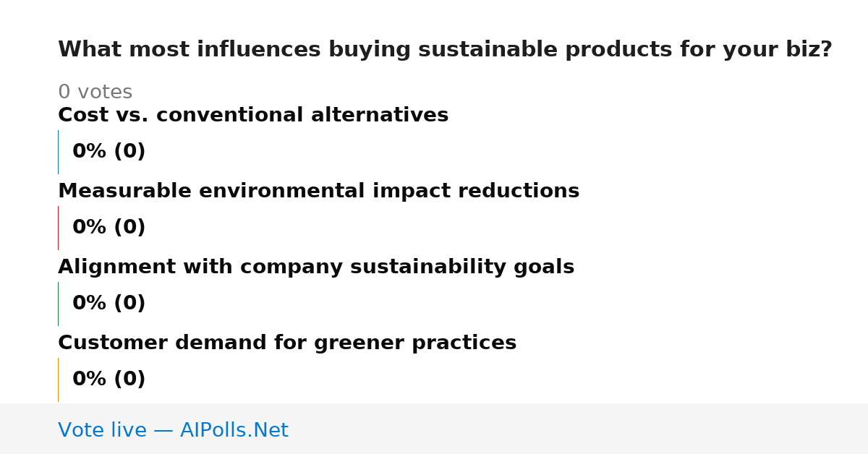Click the gray footer bar area
This screenshot has width=868, height=454.
pos(434,429)
